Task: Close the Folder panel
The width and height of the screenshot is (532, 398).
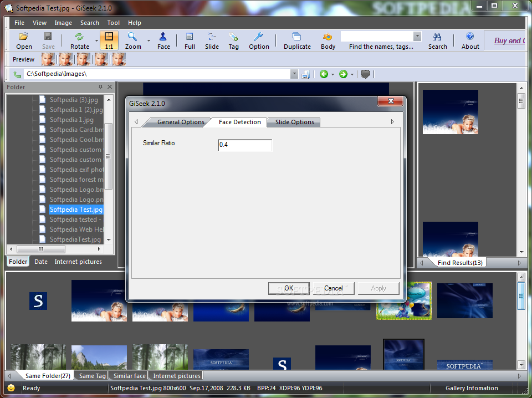Action: click(x=110, y=87)
